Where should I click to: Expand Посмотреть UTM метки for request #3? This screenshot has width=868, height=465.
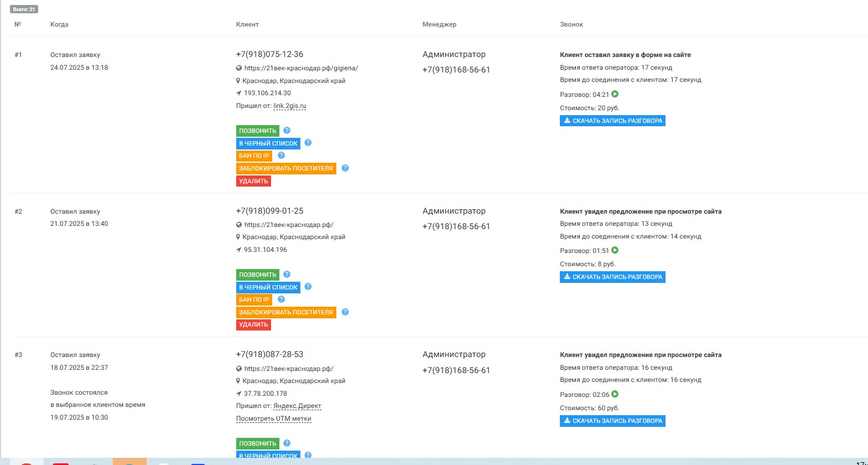coord(273,418)
